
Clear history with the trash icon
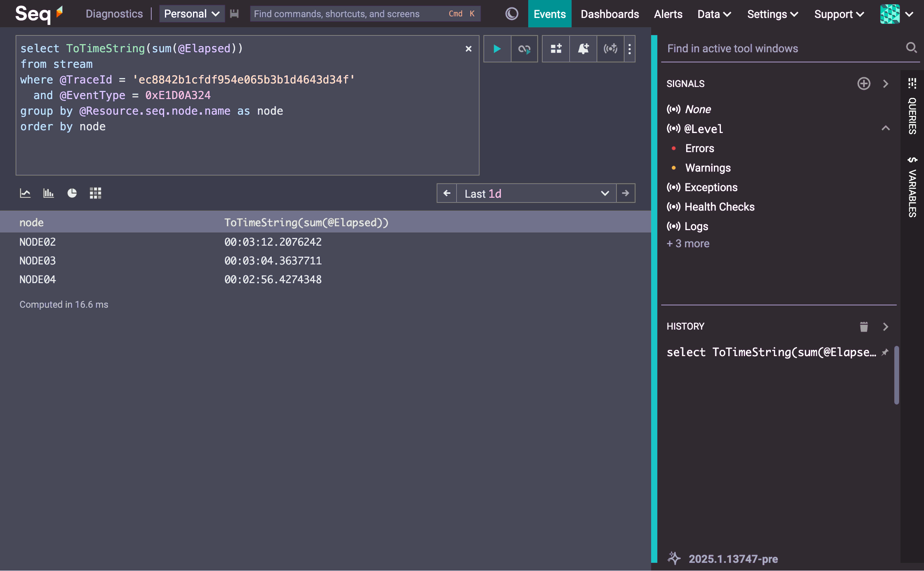point(864,326)
